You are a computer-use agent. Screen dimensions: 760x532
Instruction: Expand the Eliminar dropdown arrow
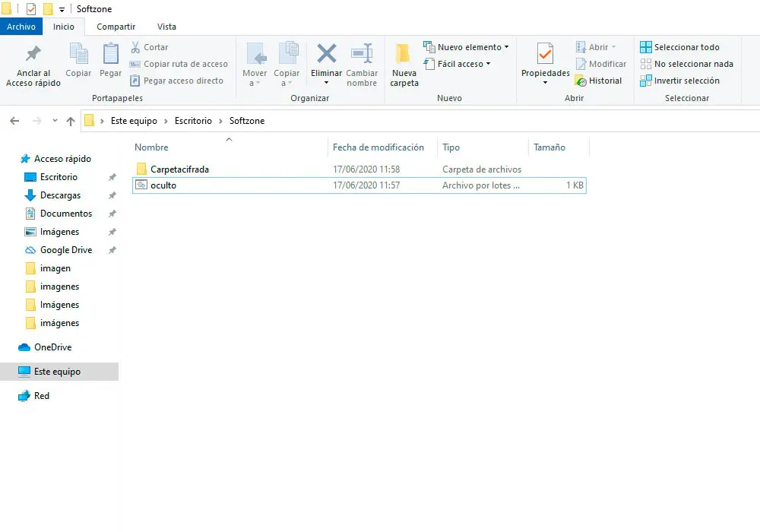(326, 83)
